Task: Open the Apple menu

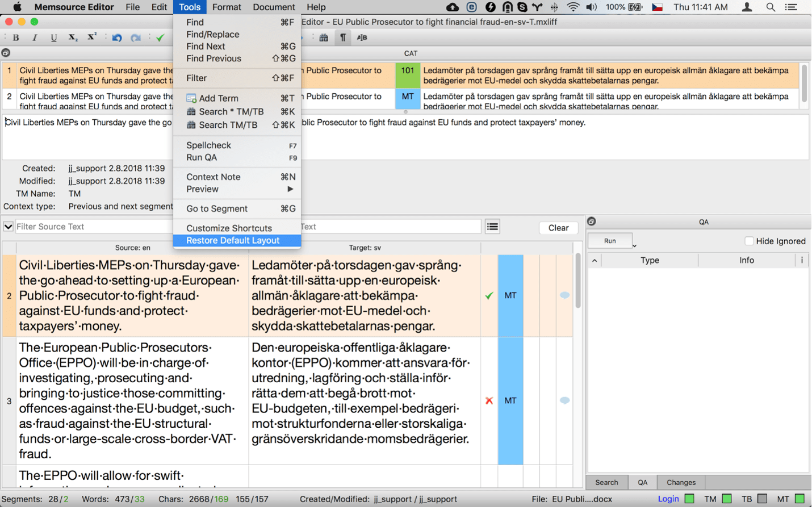Action: [x=17, y=7]
